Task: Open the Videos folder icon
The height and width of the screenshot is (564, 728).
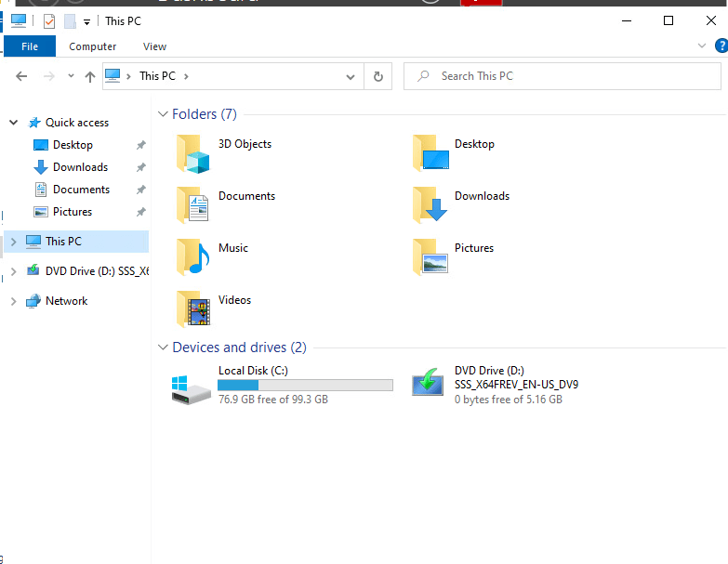Action: tap(192, 309)
